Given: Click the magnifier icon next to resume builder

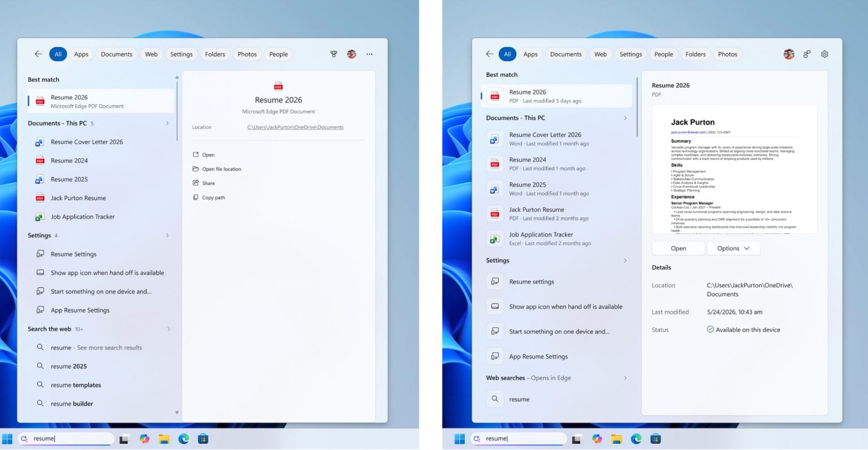Looking at the screenshot, I should coord(40,403).
